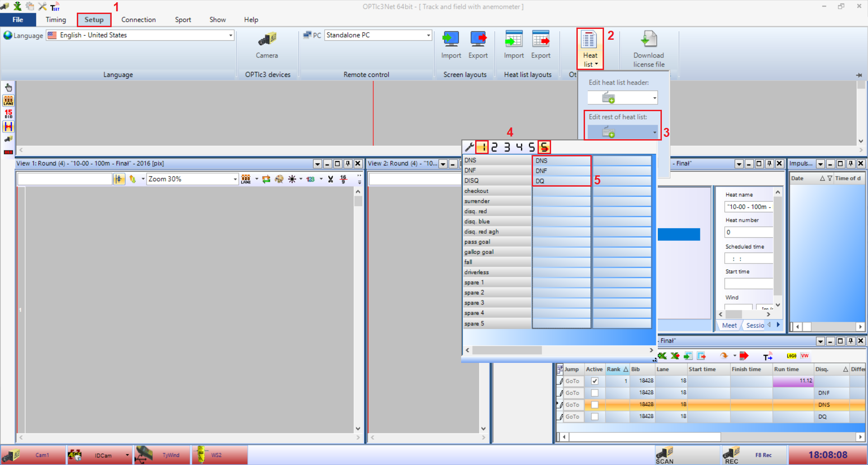868x465 pixels.
Task: Click the Heat number input field
Action: coord(749,232)
